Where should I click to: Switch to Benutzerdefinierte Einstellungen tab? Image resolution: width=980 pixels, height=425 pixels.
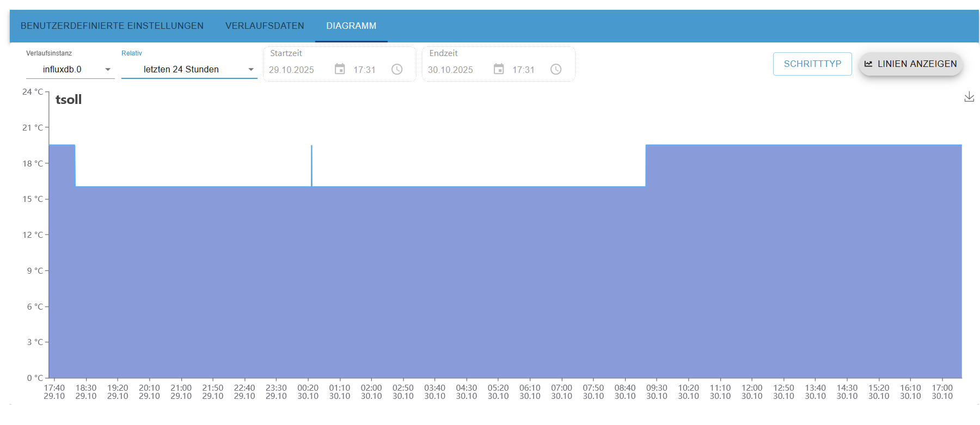point(112,26)
